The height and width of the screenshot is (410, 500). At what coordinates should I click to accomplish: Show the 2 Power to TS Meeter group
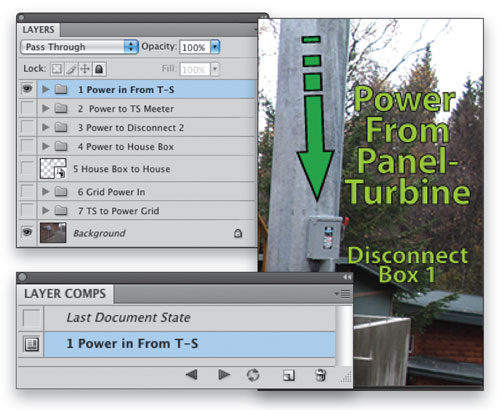27,108
